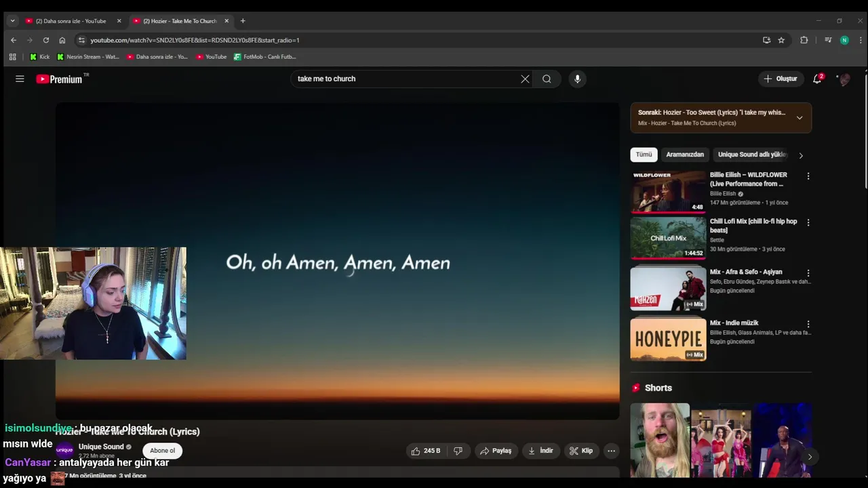Open the YouTube guide hamburger menu
The width and height of the screenshot is (868, 488).
(20, 79)
